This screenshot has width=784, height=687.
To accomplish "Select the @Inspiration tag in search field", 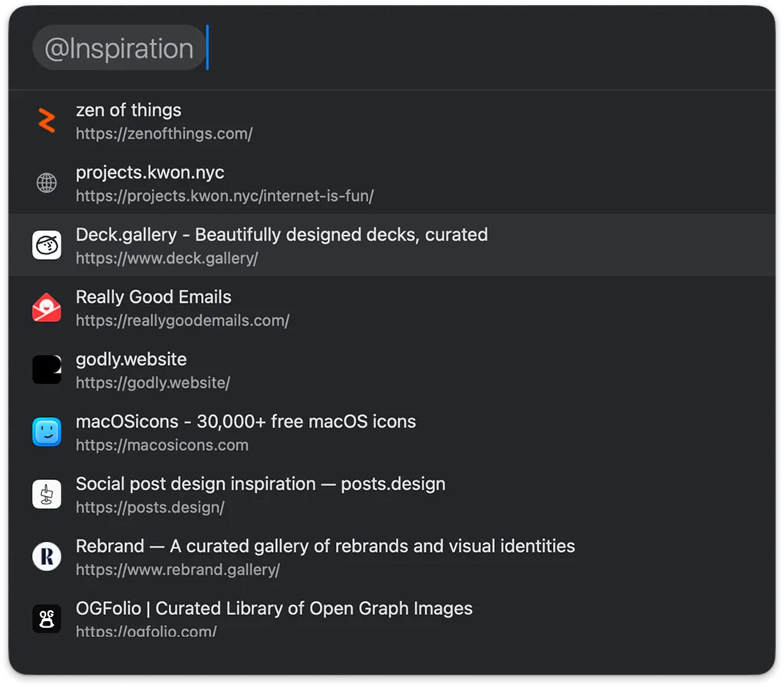I will click(119, 48).
